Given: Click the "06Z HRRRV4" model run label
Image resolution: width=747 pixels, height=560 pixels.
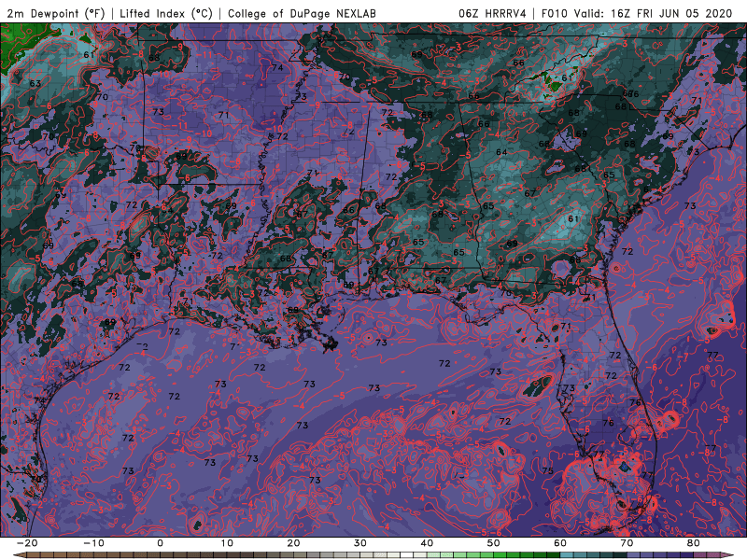Looking at the screenshot, I should [x=493, y=14].
